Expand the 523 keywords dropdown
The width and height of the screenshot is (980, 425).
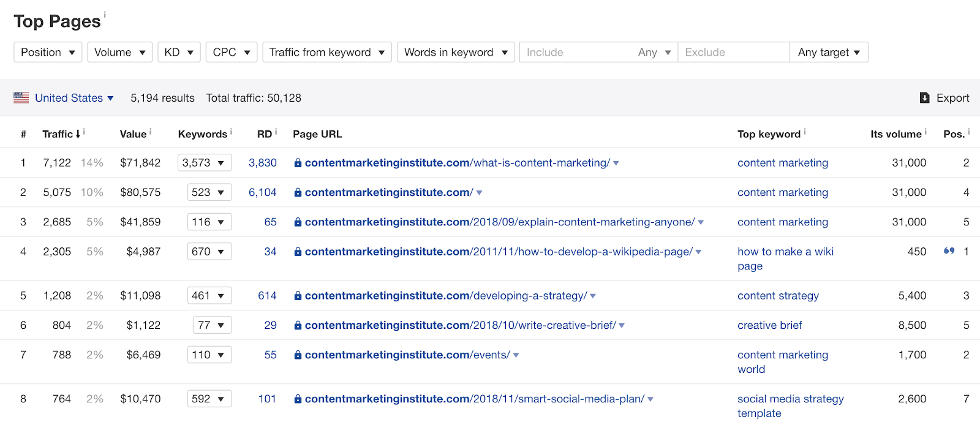209,192
